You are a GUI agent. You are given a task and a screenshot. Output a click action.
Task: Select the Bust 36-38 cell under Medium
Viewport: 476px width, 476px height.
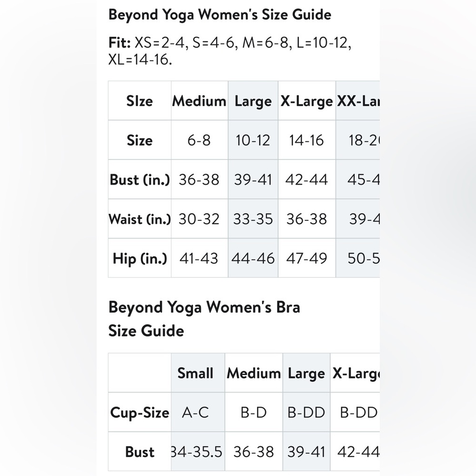(x=199, y=179)
